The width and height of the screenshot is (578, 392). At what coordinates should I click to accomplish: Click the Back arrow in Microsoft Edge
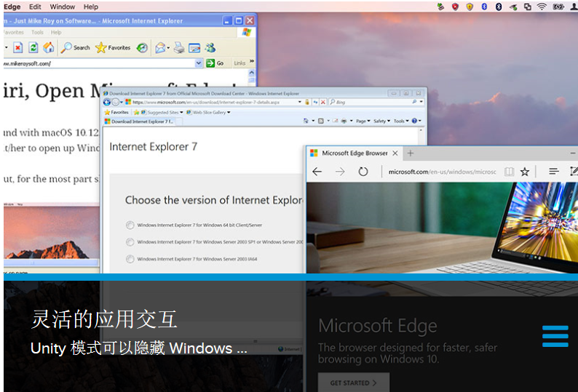tap(317, 172)
